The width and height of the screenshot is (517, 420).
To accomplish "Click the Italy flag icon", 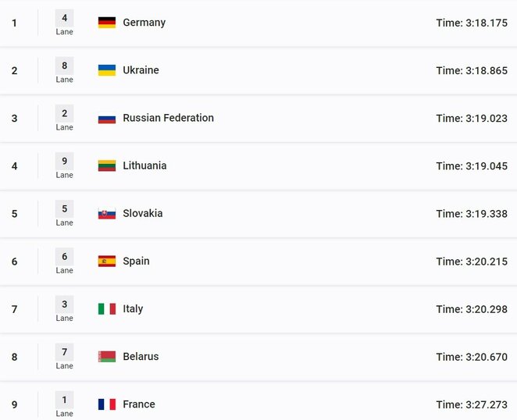I will pos(107,309).
